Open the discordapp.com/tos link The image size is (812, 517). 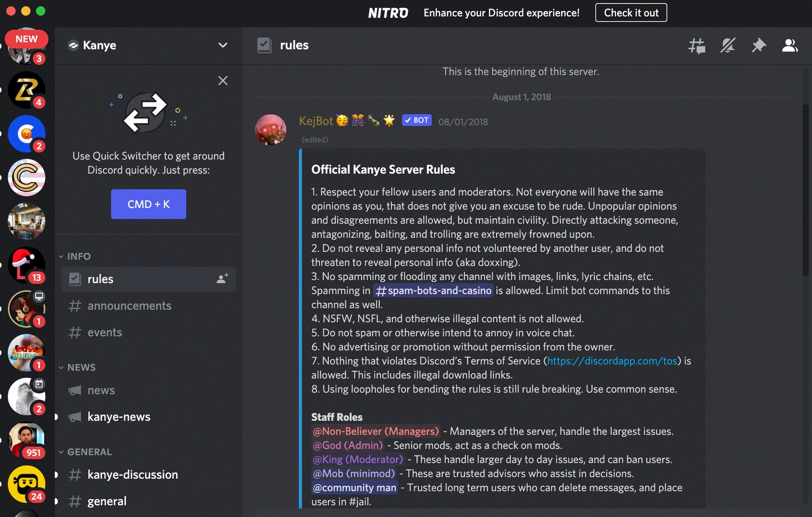click(612, 361)
